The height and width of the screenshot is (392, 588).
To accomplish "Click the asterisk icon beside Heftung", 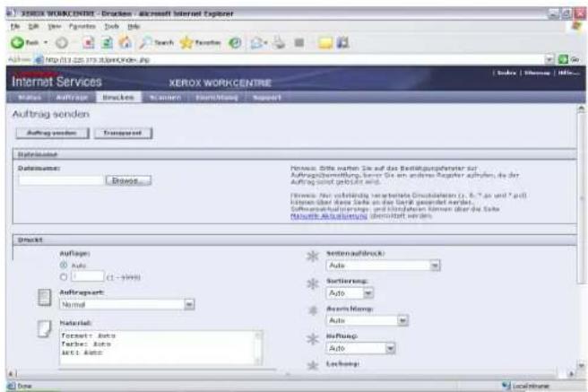I will (x=312, y=339).
